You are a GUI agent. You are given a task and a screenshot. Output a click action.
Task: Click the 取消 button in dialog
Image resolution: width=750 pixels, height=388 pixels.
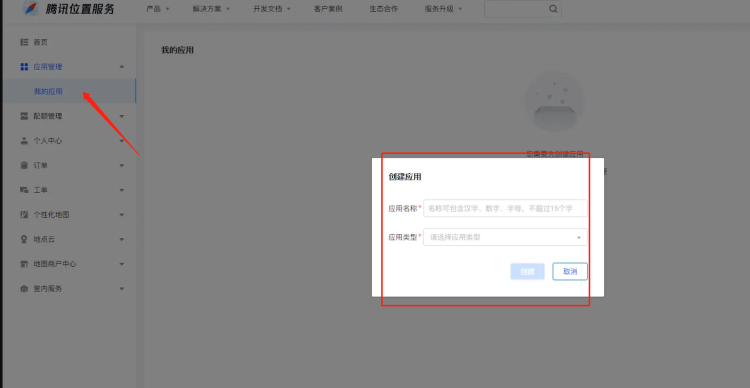click(x=570, y=272)
